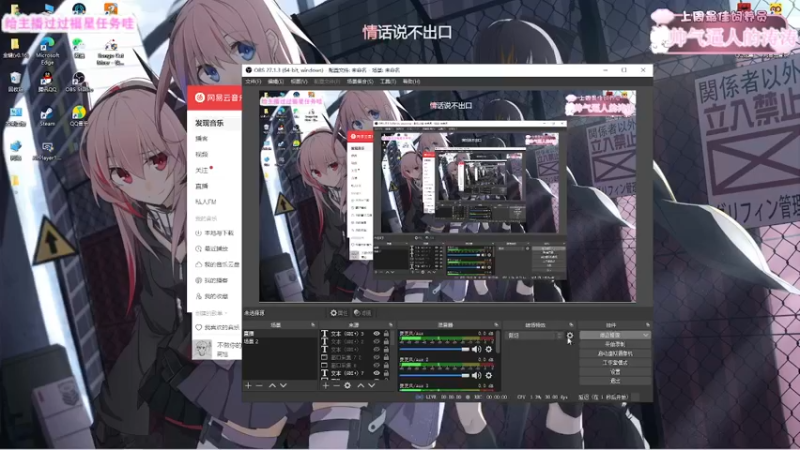Open source 属性 button above the docks
Screen dimensions: 800x450
[339, 313]
